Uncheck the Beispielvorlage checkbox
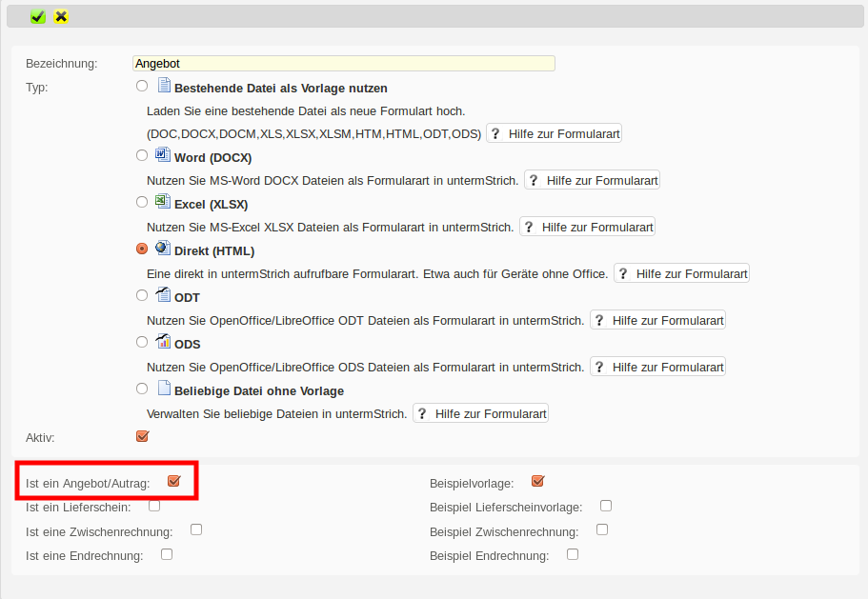This screenshot has width=868, height=599. coord(538,481)
